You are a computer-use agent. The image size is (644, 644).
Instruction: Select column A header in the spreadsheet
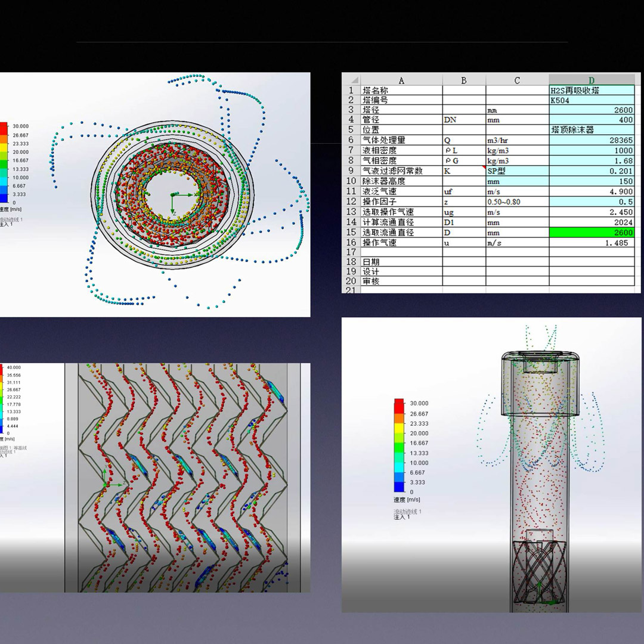coord(401,80)
